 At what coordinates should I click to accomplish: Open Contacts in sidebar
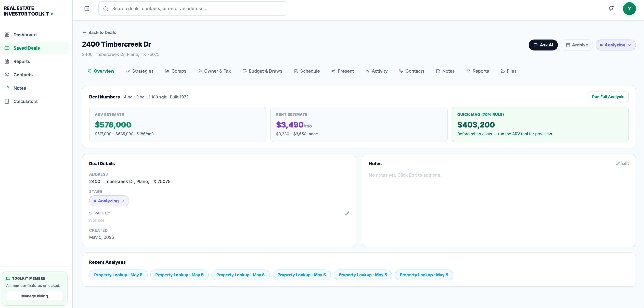(x=35, y=75)
